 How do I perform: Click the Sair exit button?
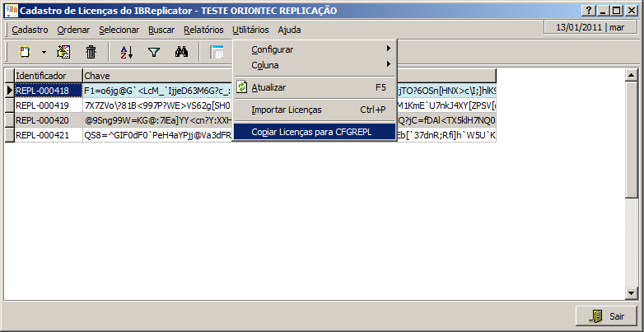[606, 316]
